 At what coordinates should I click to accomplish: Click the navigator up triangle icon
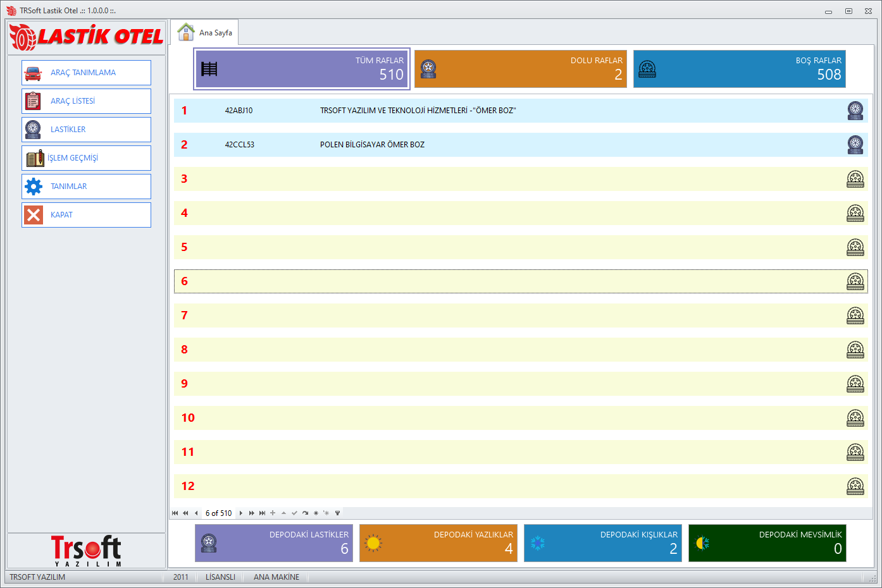coord(283,513)
